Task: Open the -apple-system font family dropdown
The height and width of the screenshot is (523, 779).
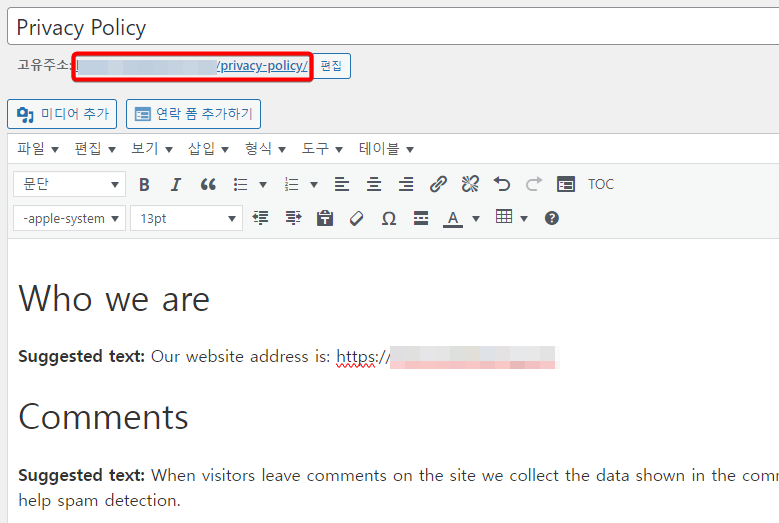Action: [69, 218]
